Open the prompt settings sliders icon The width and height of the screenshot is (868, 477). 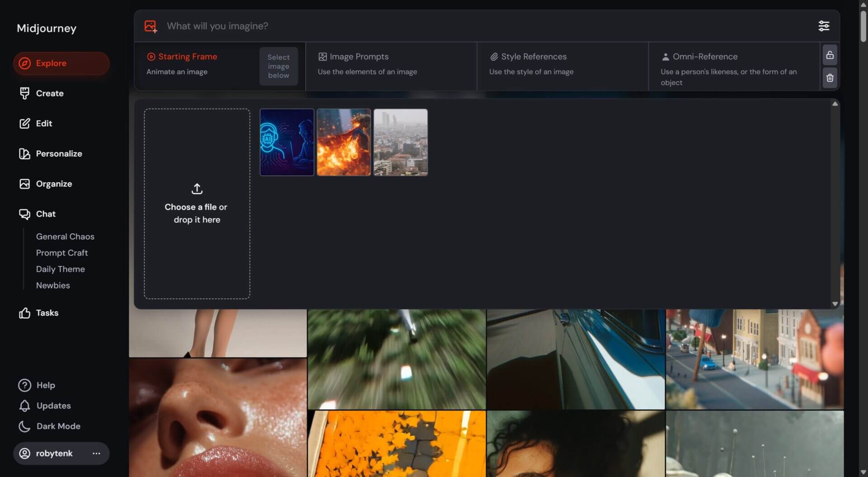coord(823,26)
